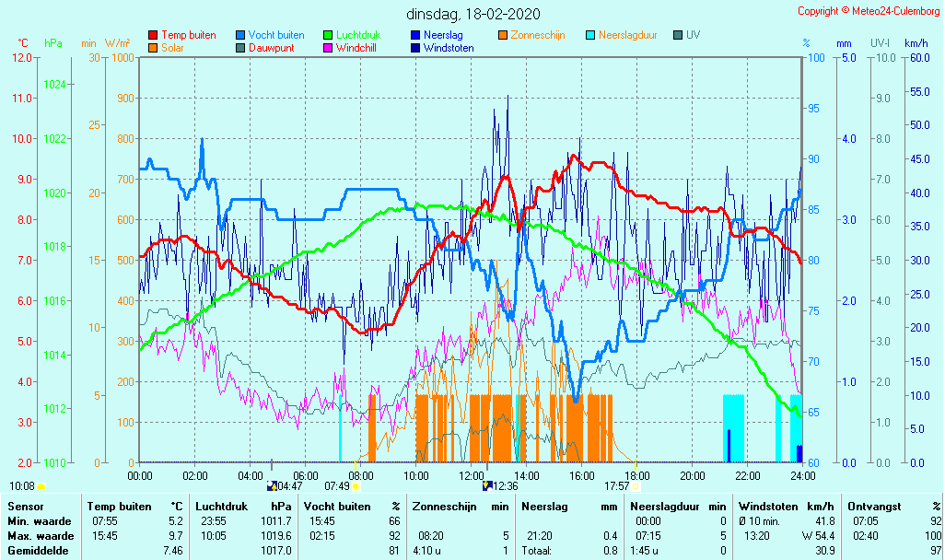The width and height of the screenshot is (945, 560).
Task: Select the Windstoten legend label
Action: click(449, 48)
